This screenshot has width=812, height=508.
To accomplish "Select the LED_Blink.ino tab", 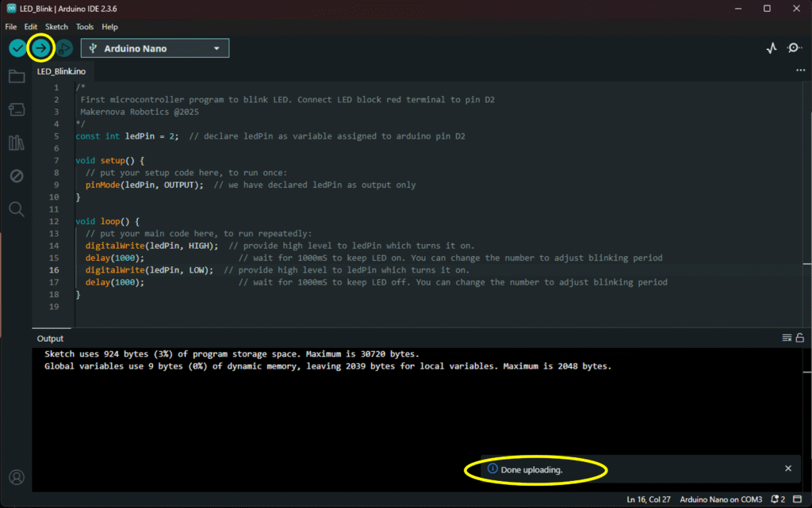I will (61, 71).
